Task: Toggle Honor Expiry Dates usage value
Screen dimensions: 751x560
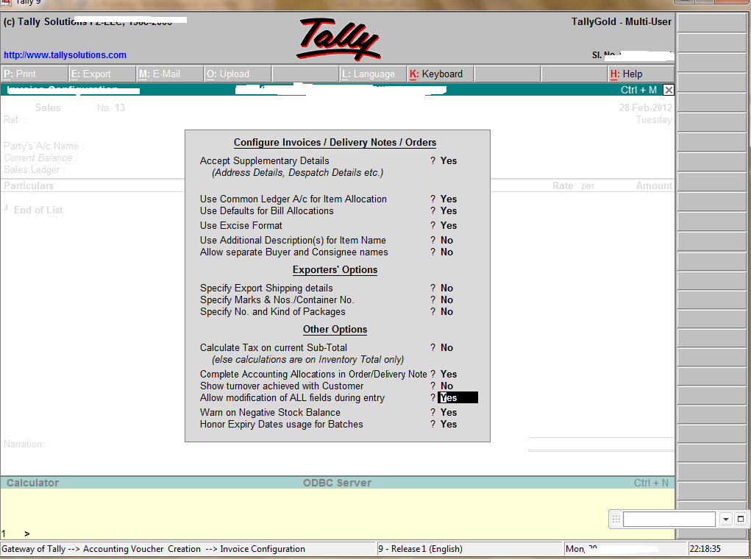Action: click(x=449, y=425)
